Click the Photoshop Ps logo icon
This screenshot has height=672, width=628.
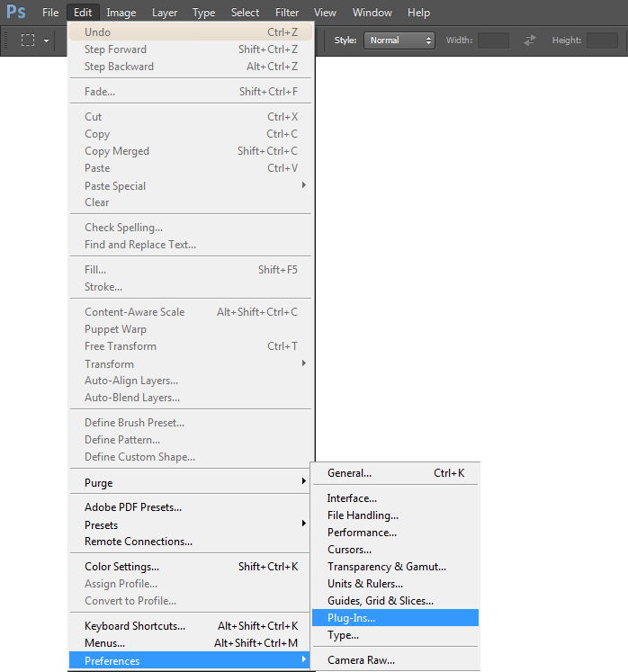(16, 12)
